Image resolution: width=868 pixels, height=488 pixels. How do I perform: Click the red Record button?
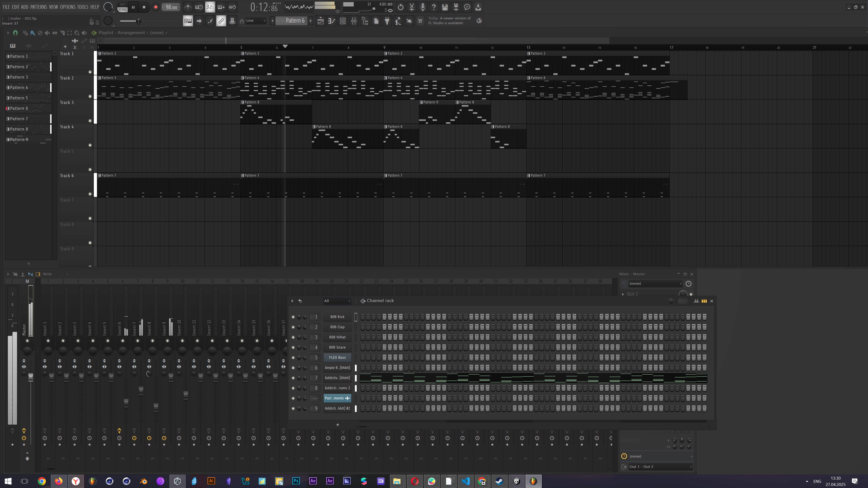pos(156,7)
